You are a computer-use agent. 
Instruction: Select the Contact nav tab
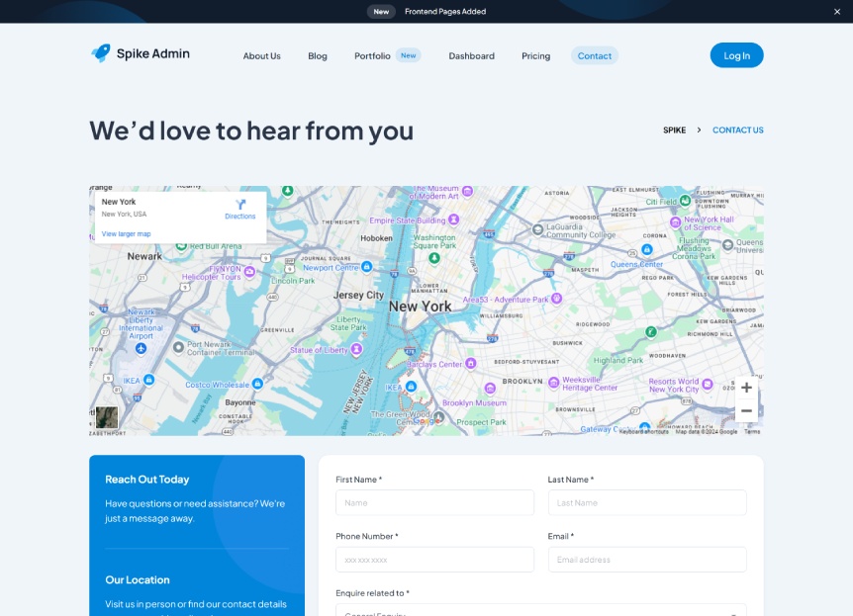[x=594, y=55]
